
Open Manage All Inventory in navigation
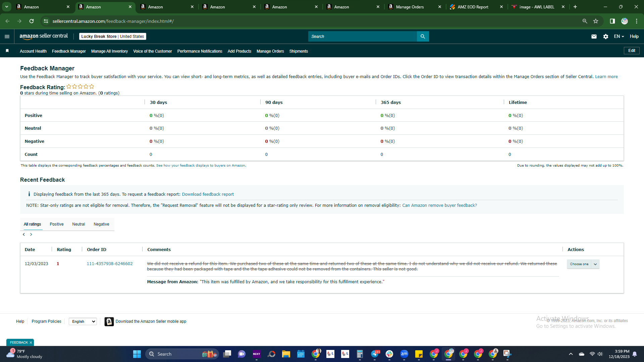point(109,51)
